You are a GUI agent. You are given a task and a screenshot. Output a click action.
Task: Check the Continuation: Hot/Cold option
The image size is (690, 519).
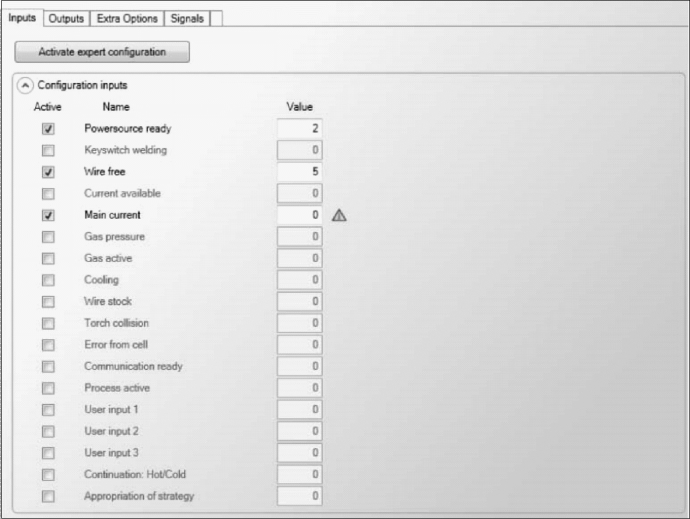(48, 474)
